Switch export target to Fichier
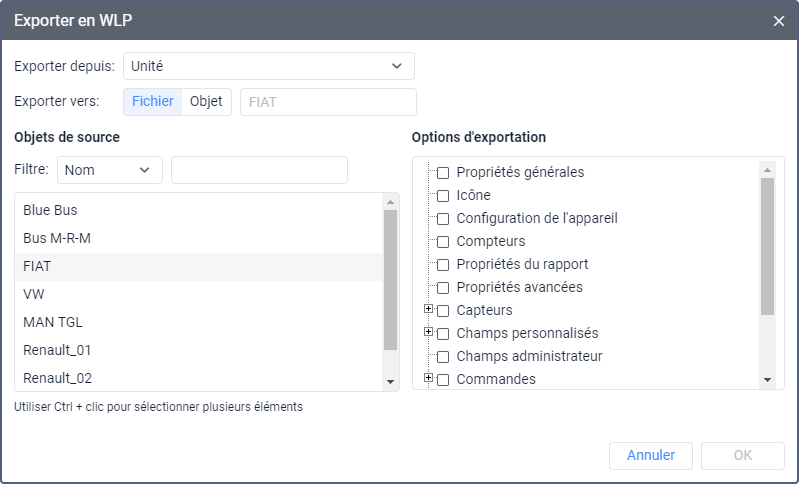The height and width of the screenshot is (484, 799). pos(153,101)
